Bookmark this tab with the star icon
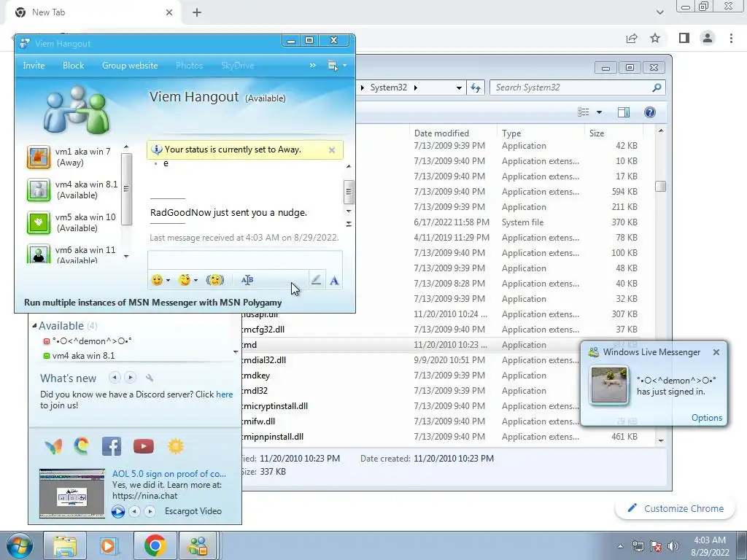Screen dimensions: 747x560 tap(655, 38)
